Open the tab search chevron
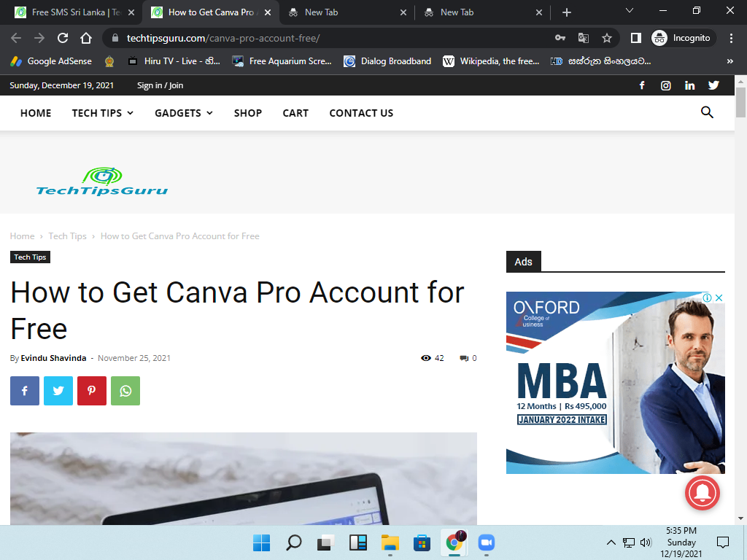This screenshot has width=747, height=560. click(630, 10)
